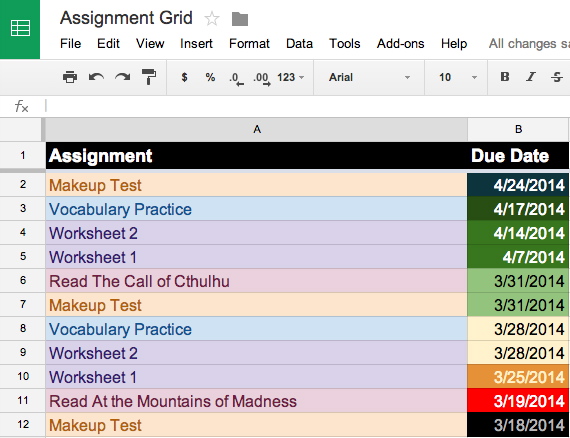The image size is (570, 438).
Task: Click the Redo arrow icon
Action: (x=123, y=77)
